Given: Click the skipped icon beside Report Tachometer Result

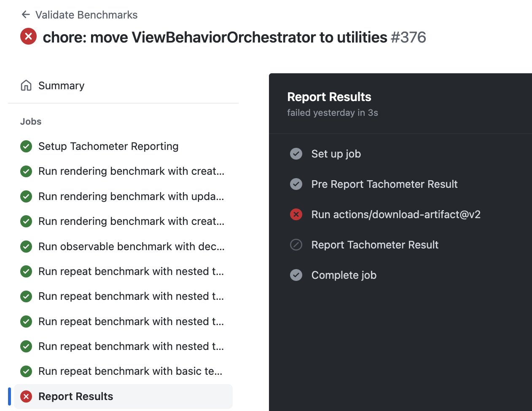Looking at the screenshot, I should pos(296,245).
